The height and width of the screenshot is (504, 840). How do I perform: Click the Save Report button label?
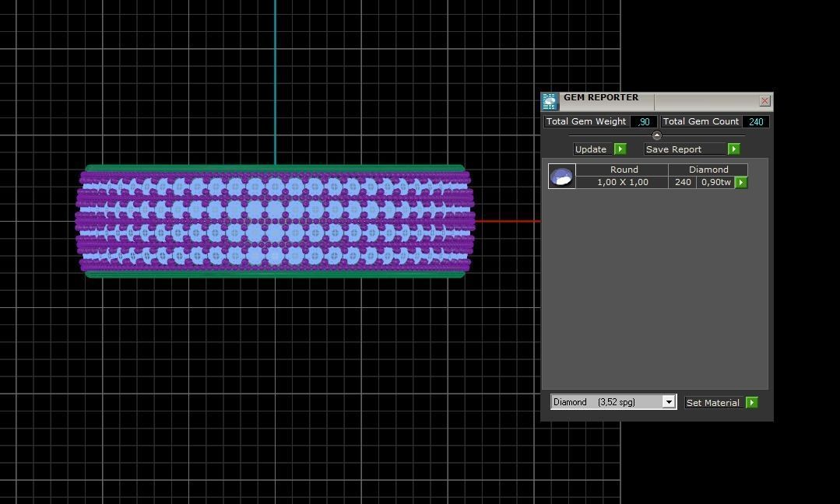tap(685, 149)
